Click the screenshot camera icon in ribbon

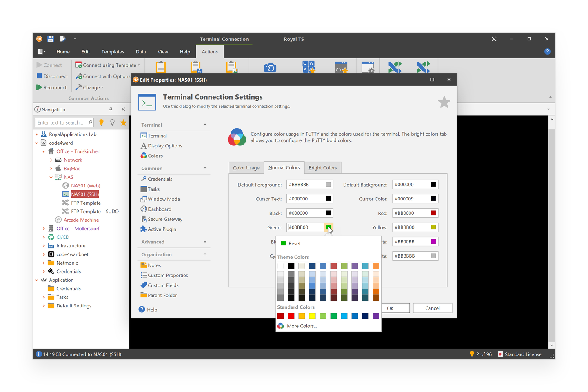270,68
